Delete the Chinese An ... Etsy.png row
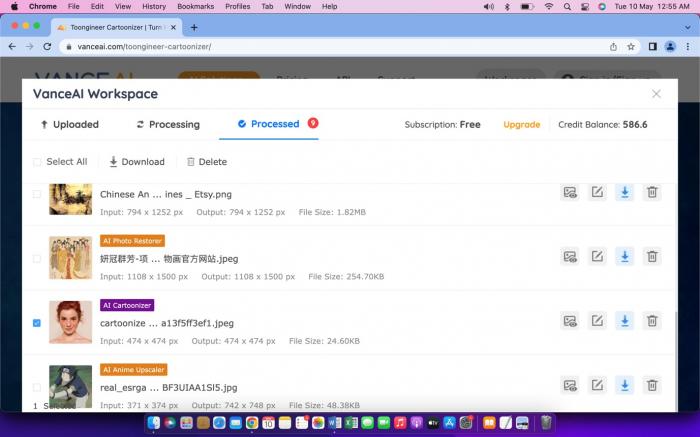Viewport: 700px width, 437px height. (652, 192)
